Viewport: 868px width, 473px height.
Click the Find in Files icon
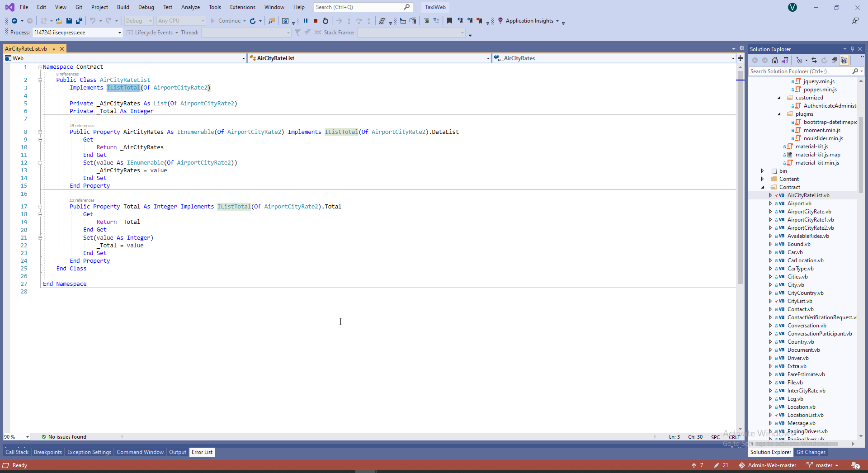[x=272, y=21]
